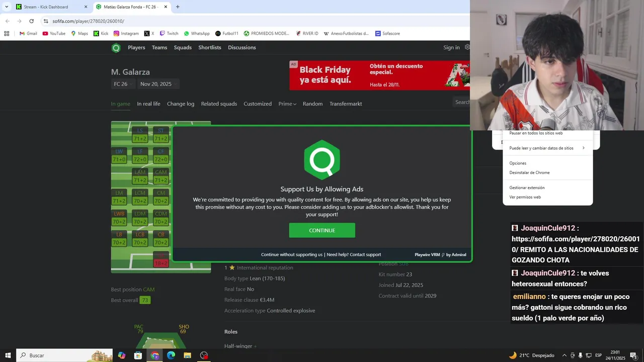
Task: Click the green CONTINUE button
Action: pos(322,230)
